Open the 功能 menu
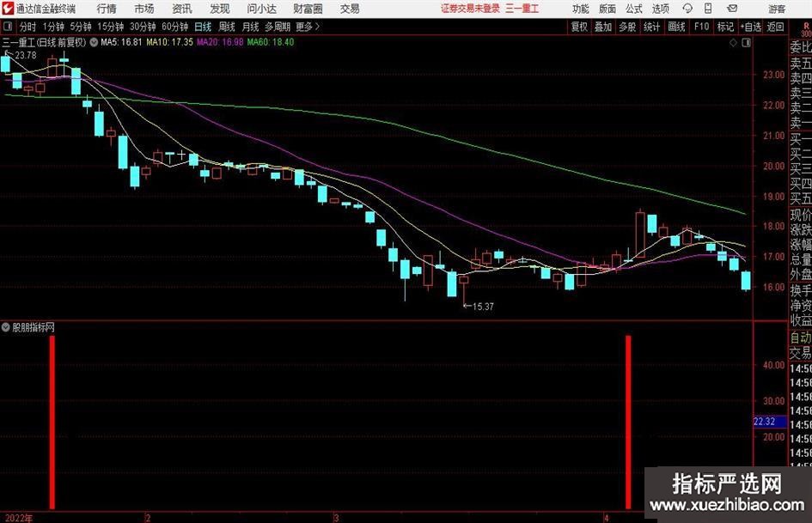The width and height of the screenshot is (812, 523). (x=581, y=9)
